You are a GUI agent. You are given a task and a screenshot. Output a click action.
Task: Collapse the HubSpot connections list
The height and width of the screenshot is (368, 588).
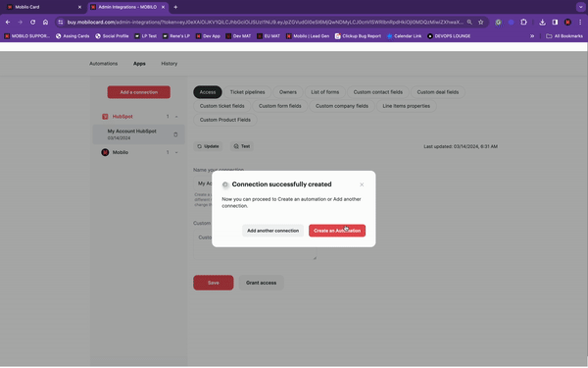click(176, 117)
